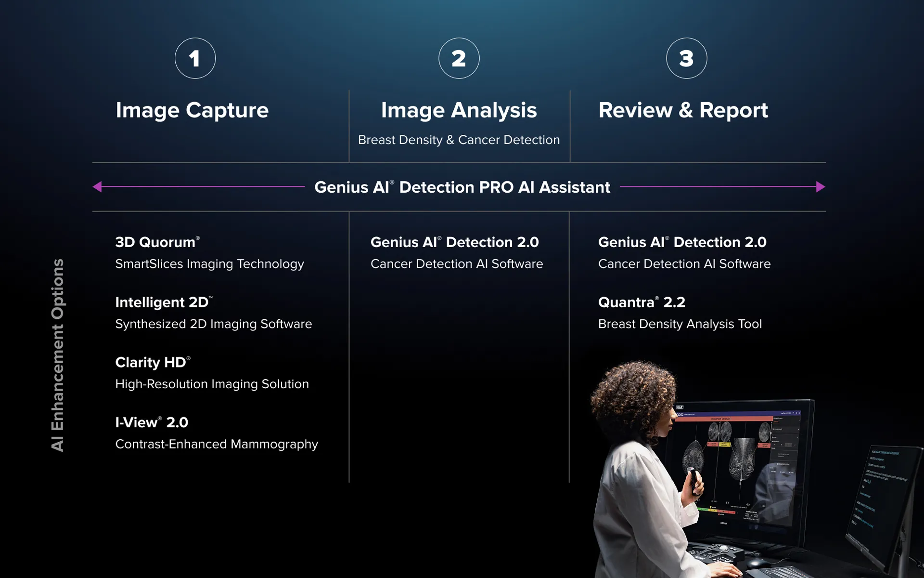Select the 3D Quorum SmartSlices option
The width and height of the screenshot is (924, 578).
[156, 242]
